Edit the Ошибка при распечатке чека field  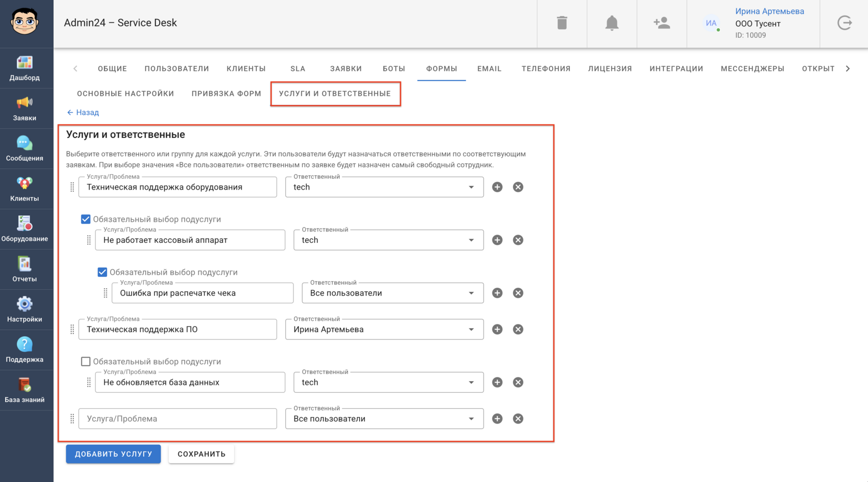pyautogui.click(x=203, y=293)
